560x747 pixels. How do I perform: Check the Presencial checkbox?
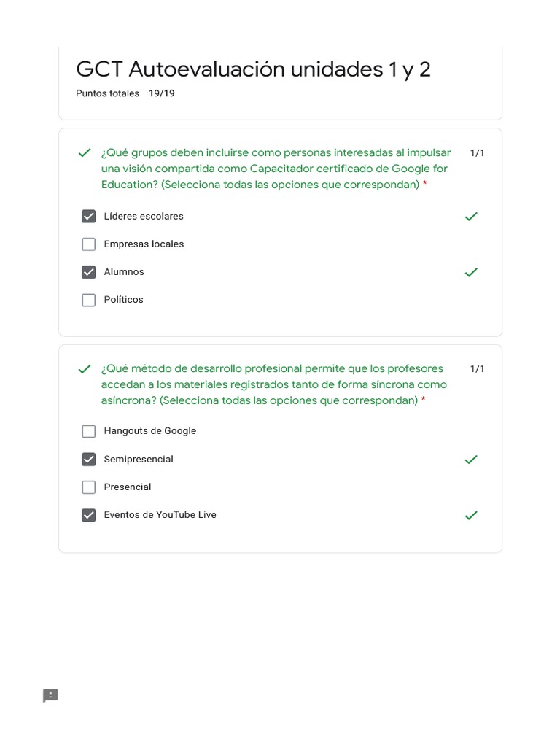click(89, 487)
